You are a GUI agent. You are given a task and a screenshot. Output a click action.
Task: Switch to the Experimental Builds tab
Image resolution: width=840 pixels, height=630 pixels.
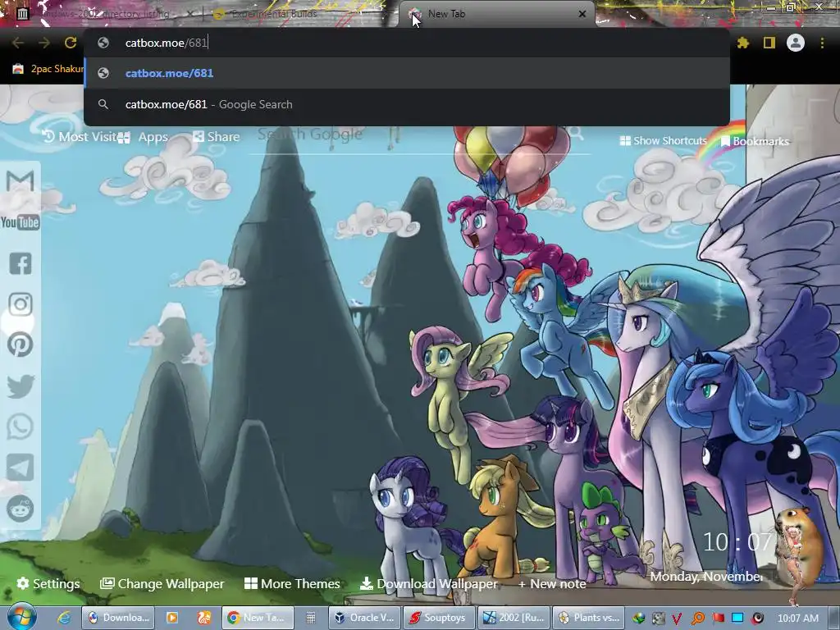pos(300,14)
